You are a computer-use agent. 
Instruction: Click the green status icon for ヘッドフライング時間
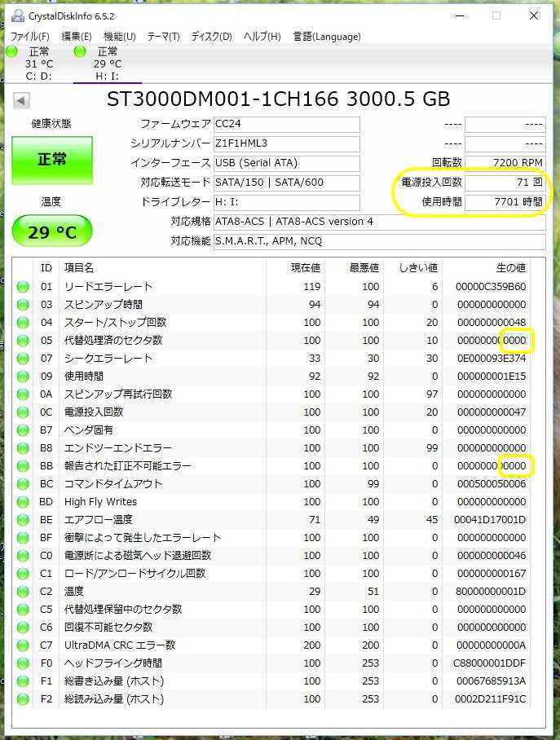23,663
